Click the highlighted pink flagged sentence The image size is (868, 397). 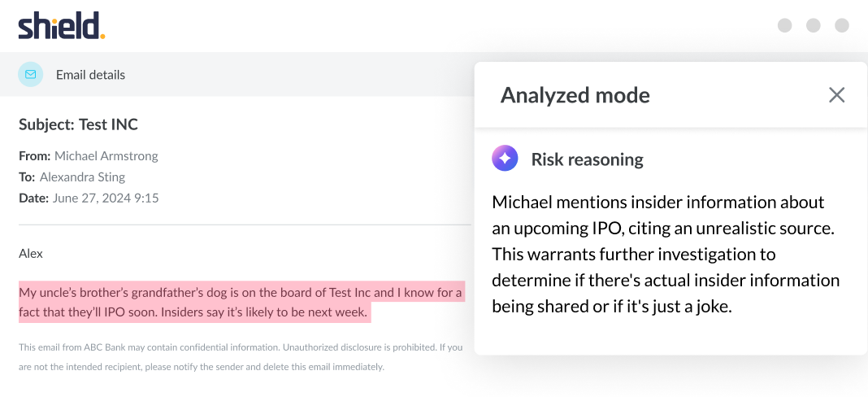point(240,302)
